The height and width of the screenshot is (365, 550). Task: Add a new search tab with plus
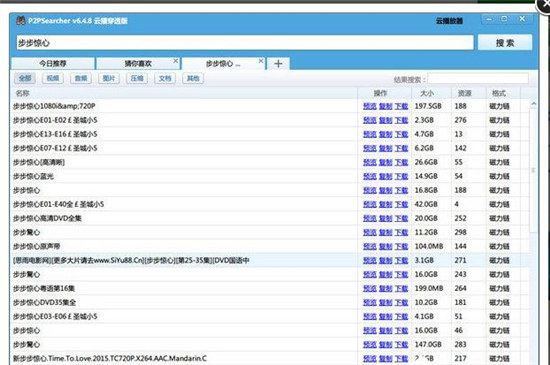(278, 63)
